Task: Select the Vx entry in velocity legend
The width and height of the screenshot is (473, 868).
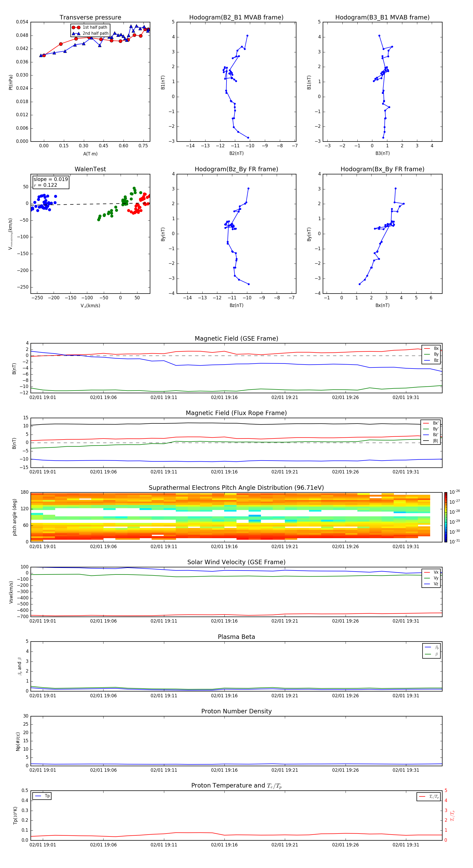Action: (x=431, y=572)
